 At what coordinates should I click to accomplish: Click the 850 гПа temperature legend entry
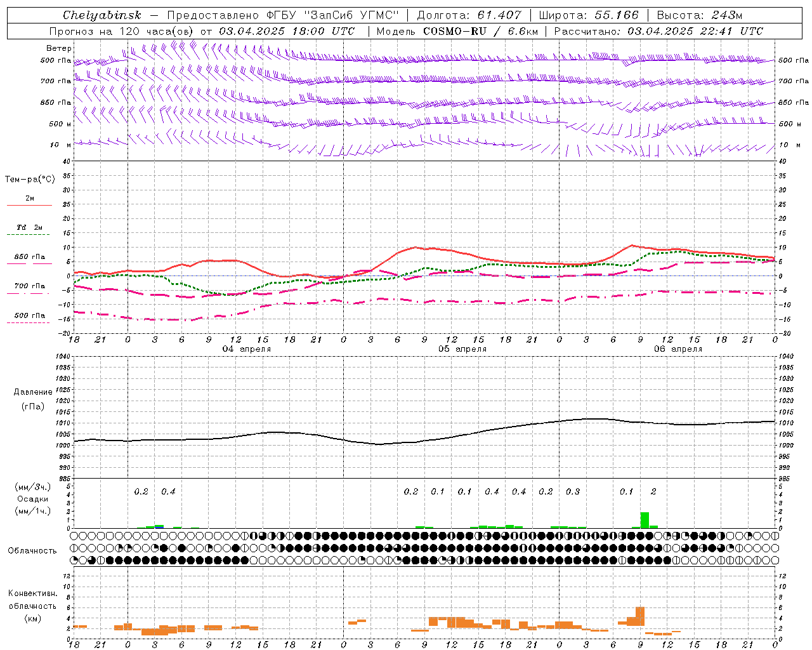click(x=30, y=257)
